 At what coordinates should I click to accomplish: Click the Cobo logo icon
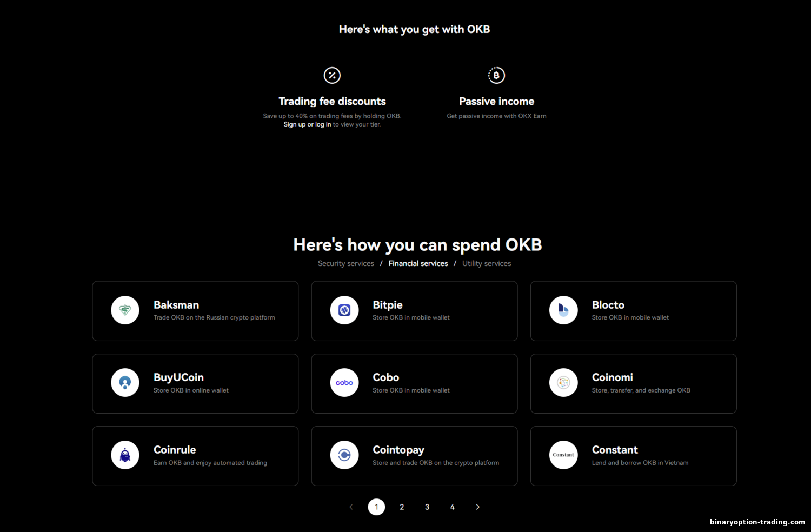click(x=344, y=383)
